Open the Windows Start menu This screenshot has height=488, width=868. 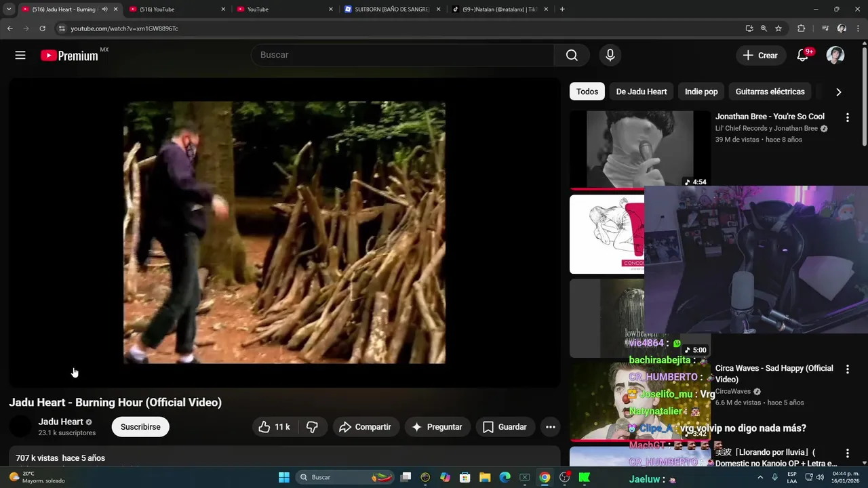[284, 477]
